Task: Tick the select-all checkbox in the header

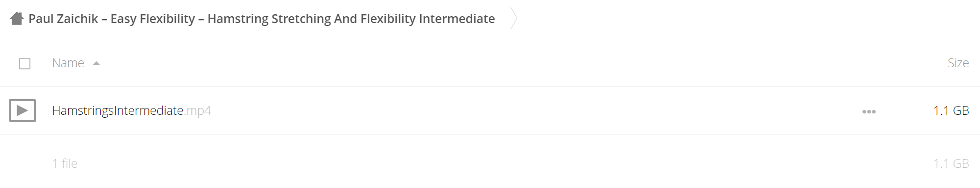Action: coord(24,63)
